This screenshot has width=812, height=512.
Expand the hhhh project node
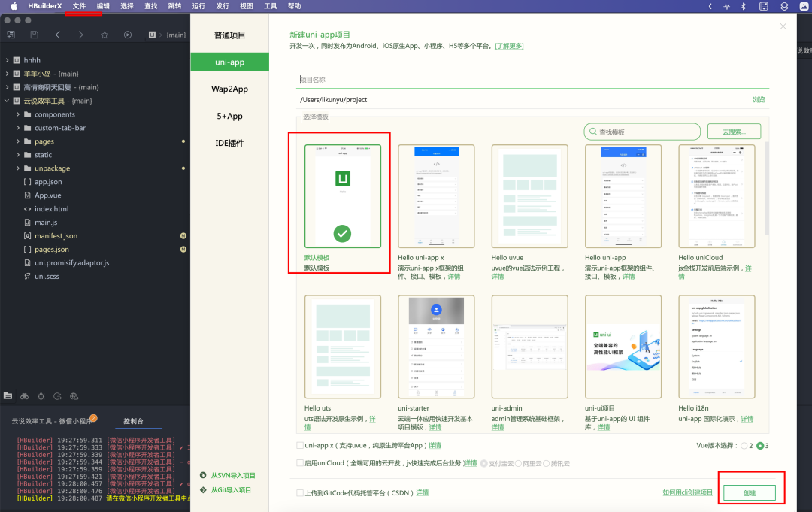(7, 60)
